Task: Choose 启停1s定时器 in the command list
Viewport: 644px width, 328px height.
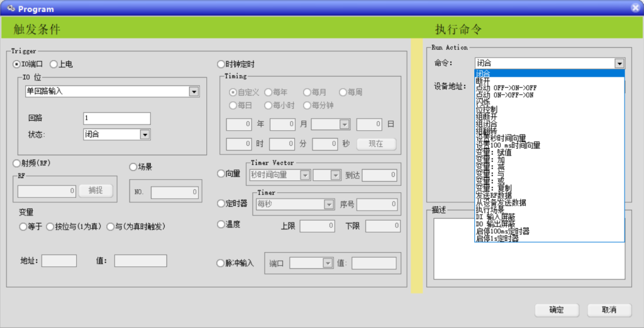Action: pyautogui.click(x=497, y=239)
